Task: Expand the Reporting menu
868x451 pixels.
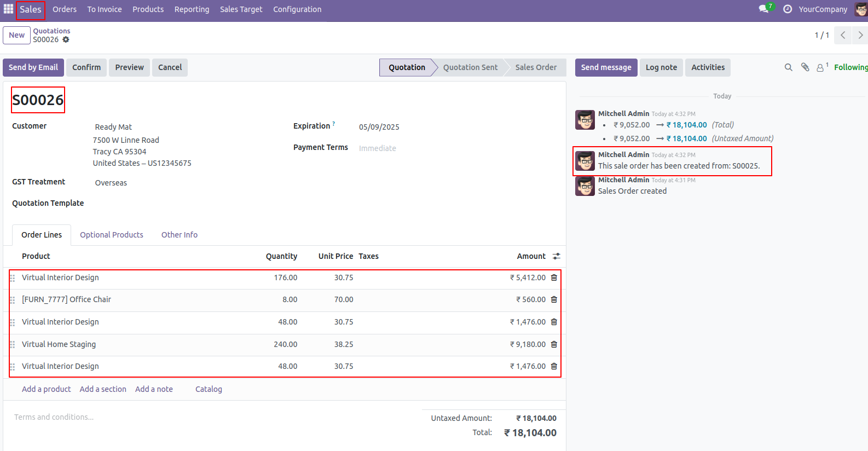Action: click(192, 9)
